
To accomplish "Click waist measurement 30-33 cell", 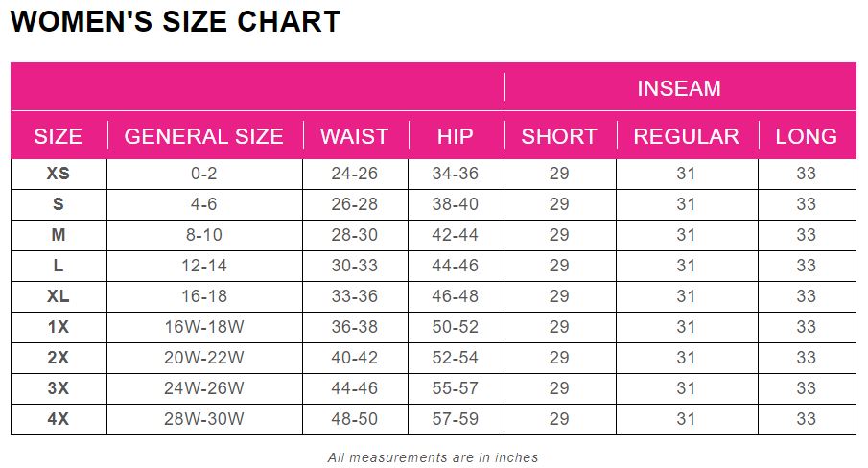I will (x=355, y=266).
